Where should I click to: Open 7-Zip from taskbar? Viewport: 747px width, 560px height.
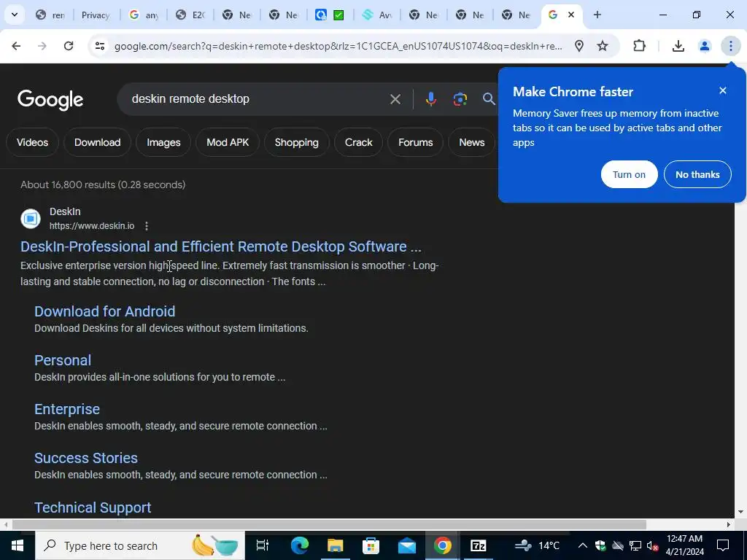[x=478, y=545]
